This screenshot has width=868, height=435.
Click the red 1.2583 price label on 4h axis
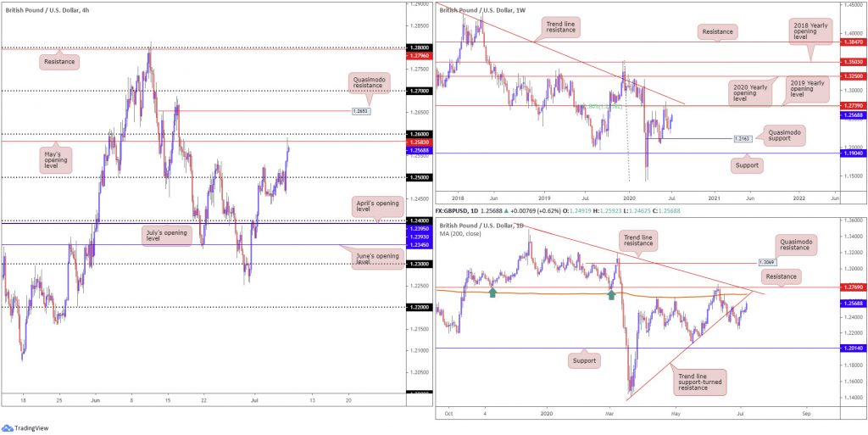point(417,142)
